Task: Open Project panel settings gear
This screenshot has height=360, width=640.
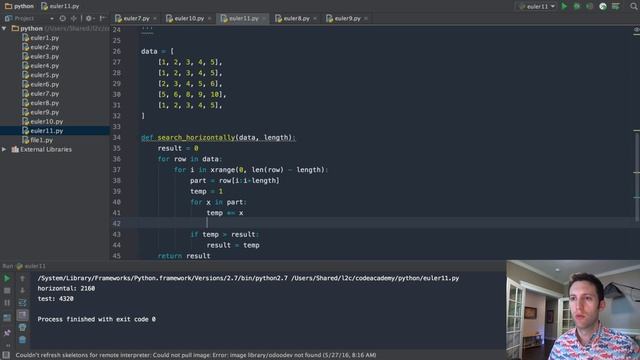Action: click(88, 18)
